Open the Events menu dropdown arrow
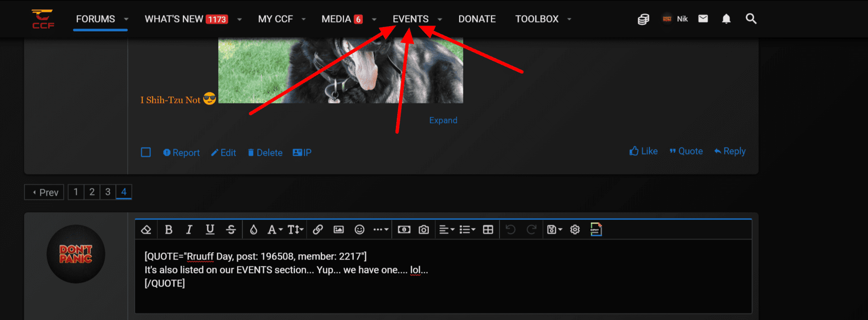 tap(440, 19)
